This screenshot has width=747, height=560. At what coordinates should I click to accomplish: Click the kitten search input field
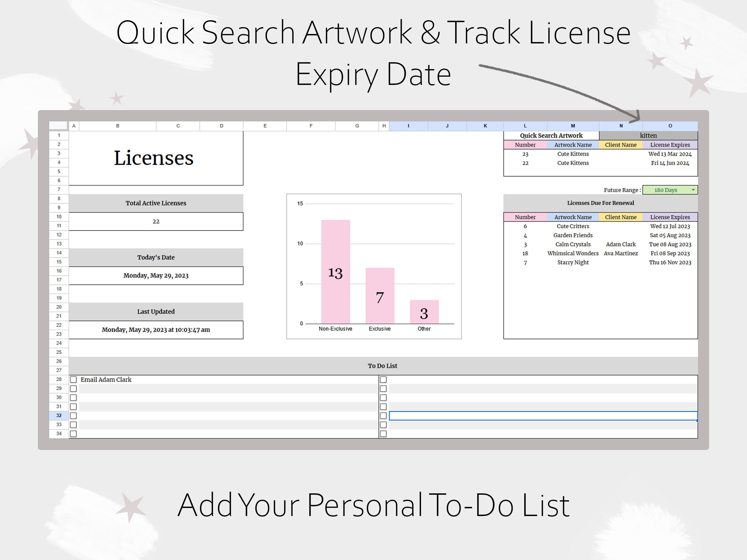pyautogui.click(x=648, y=135)
